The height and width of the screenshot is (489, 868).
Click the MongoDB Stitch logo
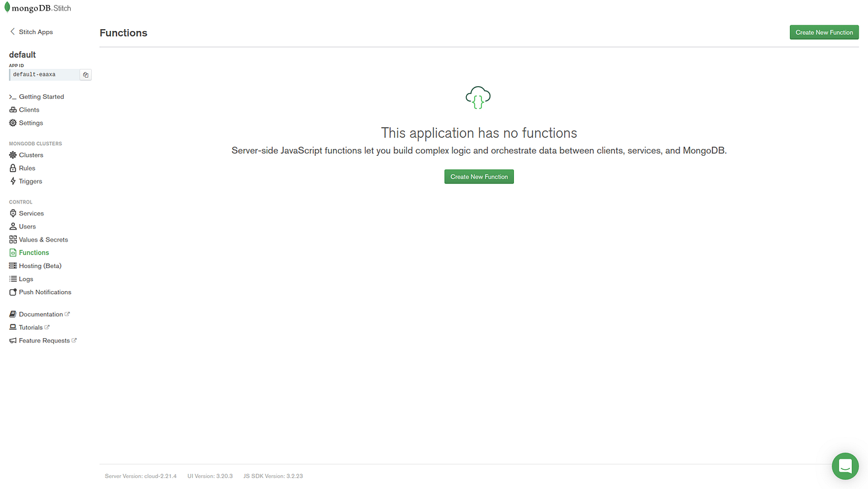37,7
